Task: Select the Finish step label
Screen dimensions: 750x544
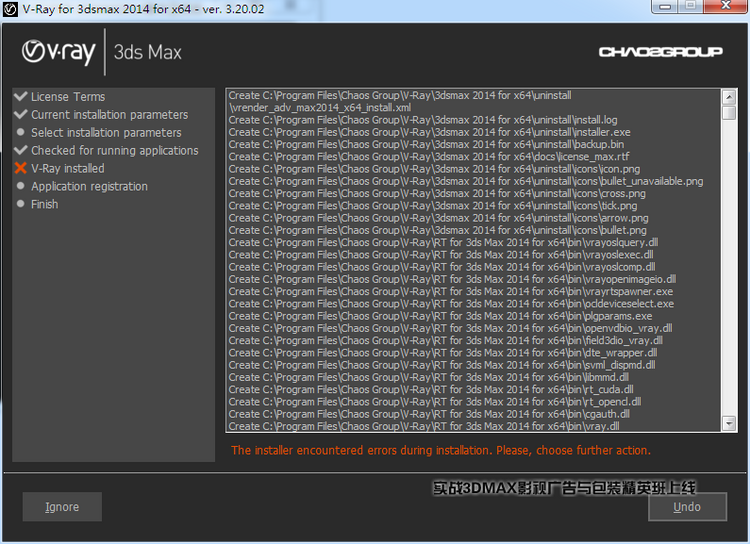Action: [x=44, y=204]
